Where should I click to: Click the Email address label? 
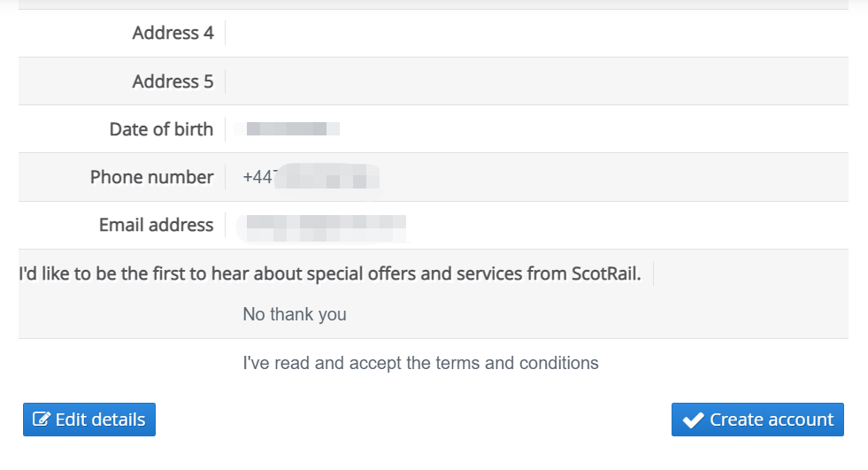[156, 225]
